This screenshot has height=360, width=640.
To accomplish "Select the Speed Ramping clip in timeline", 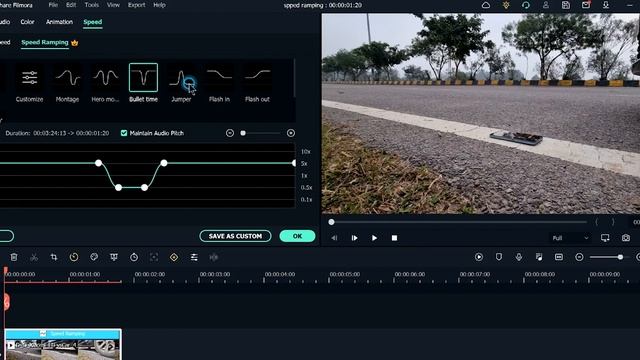I will [63, 344].
